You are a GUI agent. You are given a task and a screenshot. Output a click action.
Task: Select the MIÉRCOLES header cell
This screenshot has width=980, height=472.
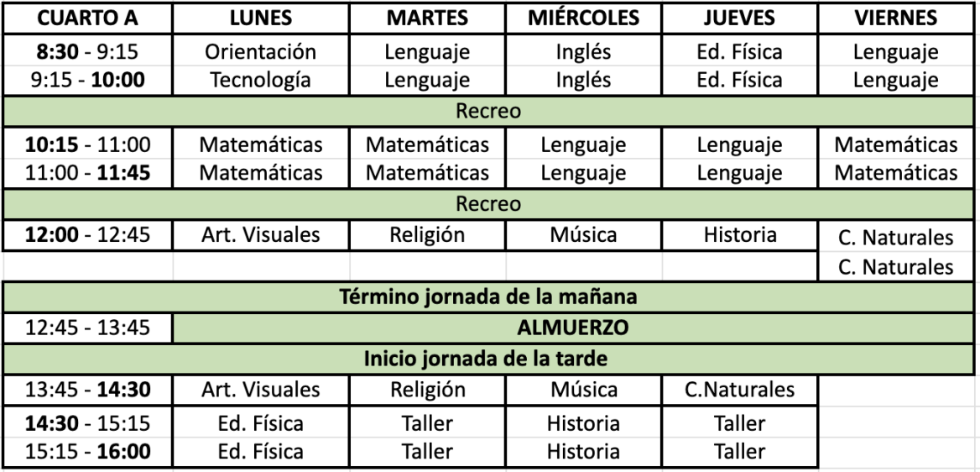(x=583, y=18)
